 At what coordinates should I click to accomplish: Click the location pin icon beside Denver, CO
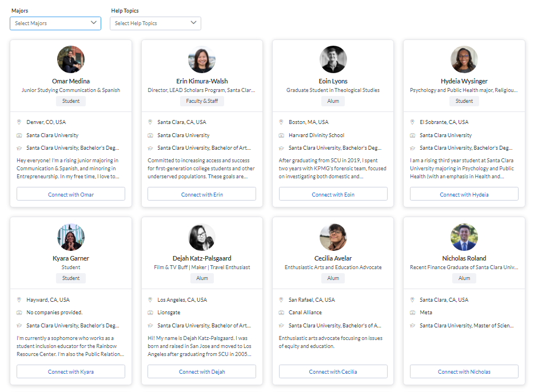click(19, 122)
